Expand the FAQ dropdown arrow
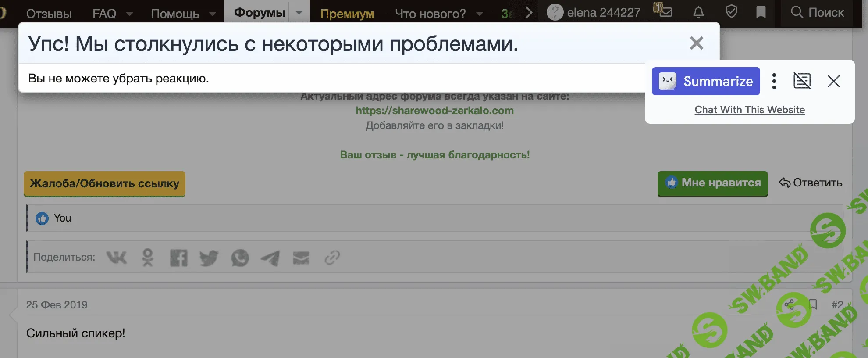The image size is (868, 358). (x=130, y=14)
